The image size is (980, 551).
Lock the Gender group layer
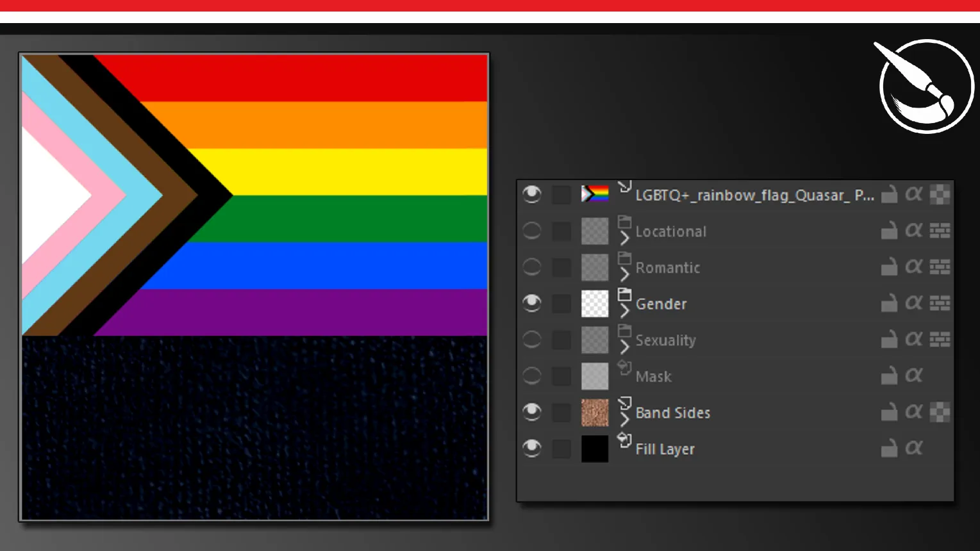pyautogui.click(x=889, y=303)
